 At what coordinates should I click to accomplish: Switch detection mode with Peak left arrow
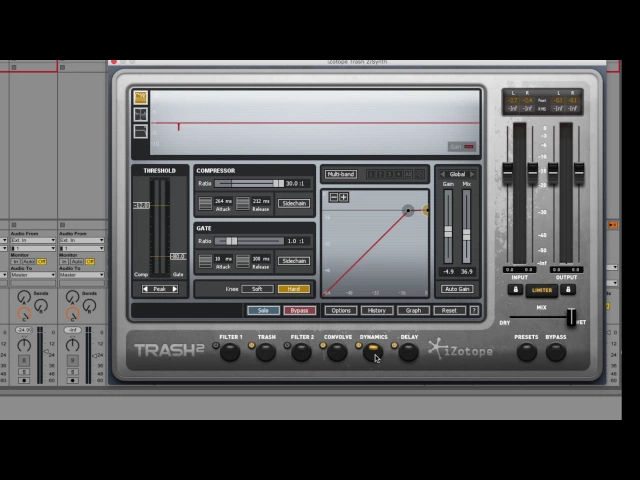[145, 289]
